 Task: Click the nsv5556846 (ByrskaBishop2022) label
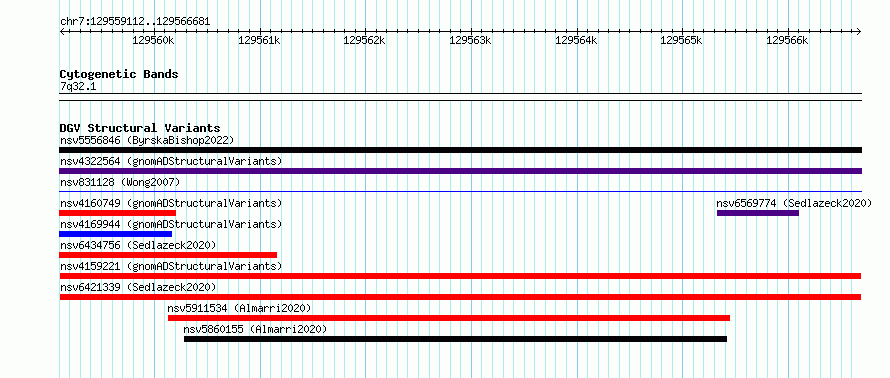147,140
